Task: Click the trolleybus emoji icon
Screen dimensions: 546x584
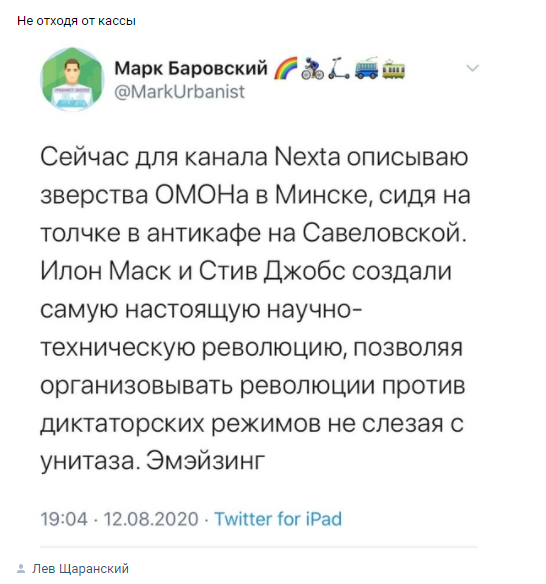Action: (x=366, y=68)
